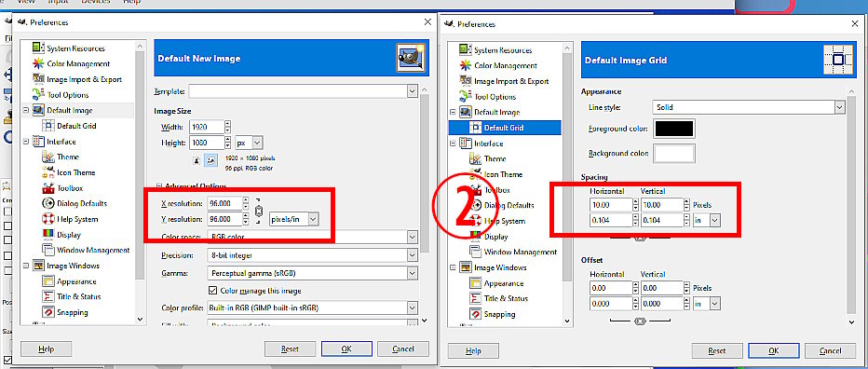The height and width of the screenshot is (369, 868).
Task: Select Default Grid item in left Preferences window
Action: [x=76, y=126]
